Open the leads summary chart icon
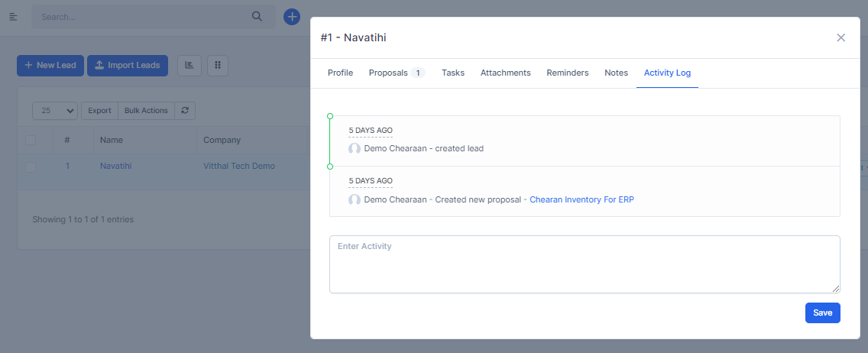 (x=189, y=66)
